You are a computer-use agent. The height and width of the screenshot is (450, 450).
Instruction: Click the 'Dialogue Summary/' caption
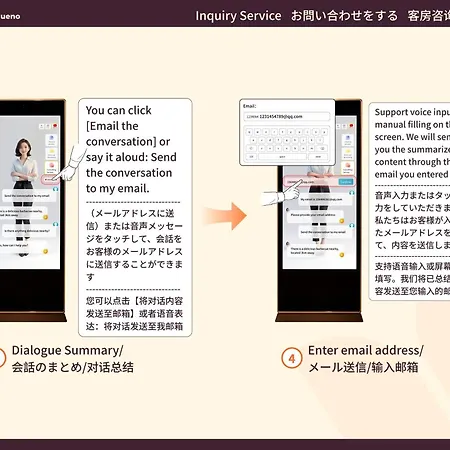pyautogui.click(x=67, y=350)
